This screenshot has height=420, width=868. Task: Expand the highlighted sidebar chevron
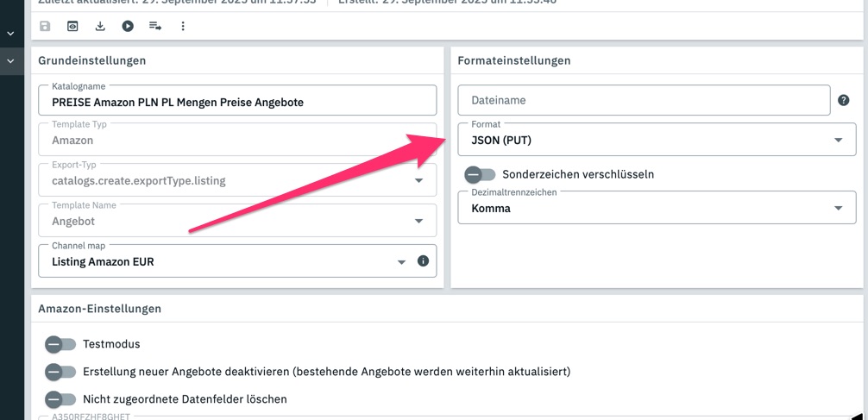point(11,61)
